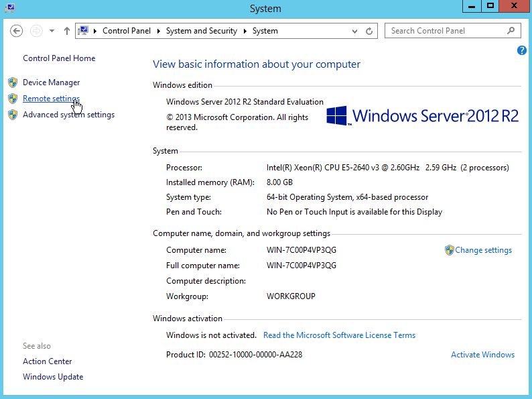
Task: Open the recent locations dropdown arrow
Action: pos(52,31)
